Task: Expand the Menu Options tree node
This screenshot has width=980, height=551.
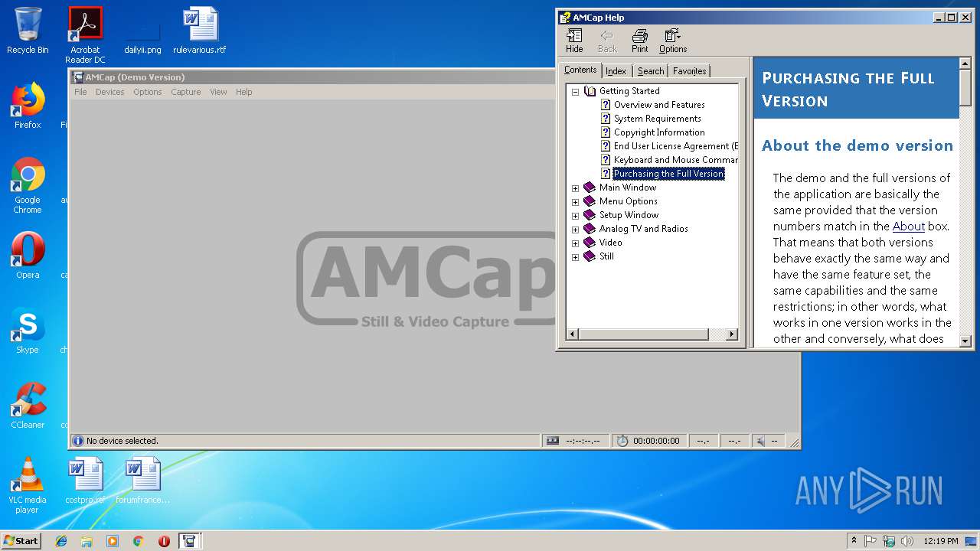Action: [575, 201]
